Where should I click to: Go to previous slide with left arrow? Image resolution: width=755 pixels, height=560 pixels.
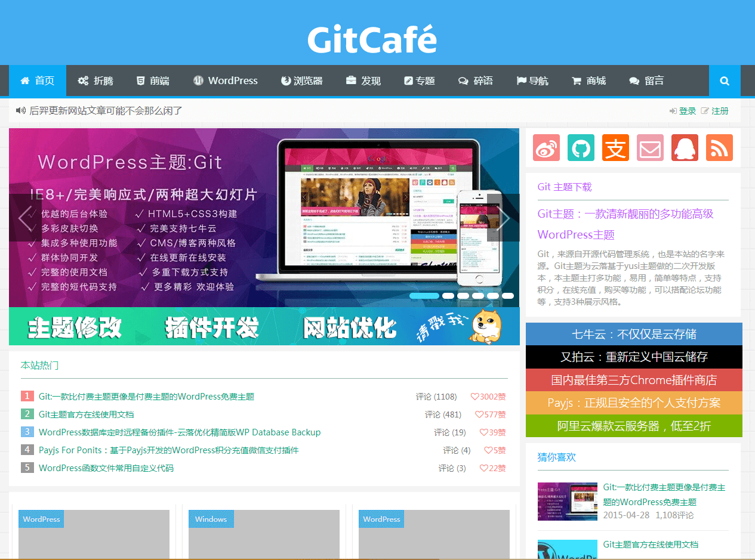coord(26,218)
